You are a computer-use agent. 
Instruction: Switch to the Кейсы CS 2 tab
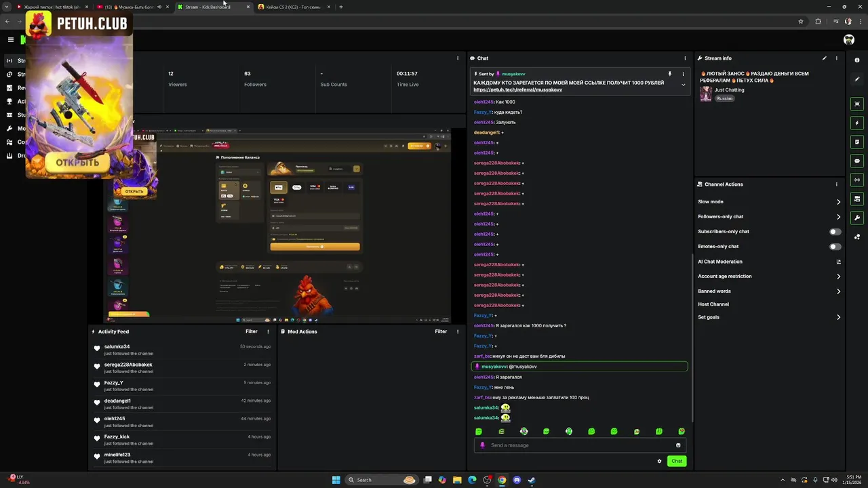click(294, 7)
